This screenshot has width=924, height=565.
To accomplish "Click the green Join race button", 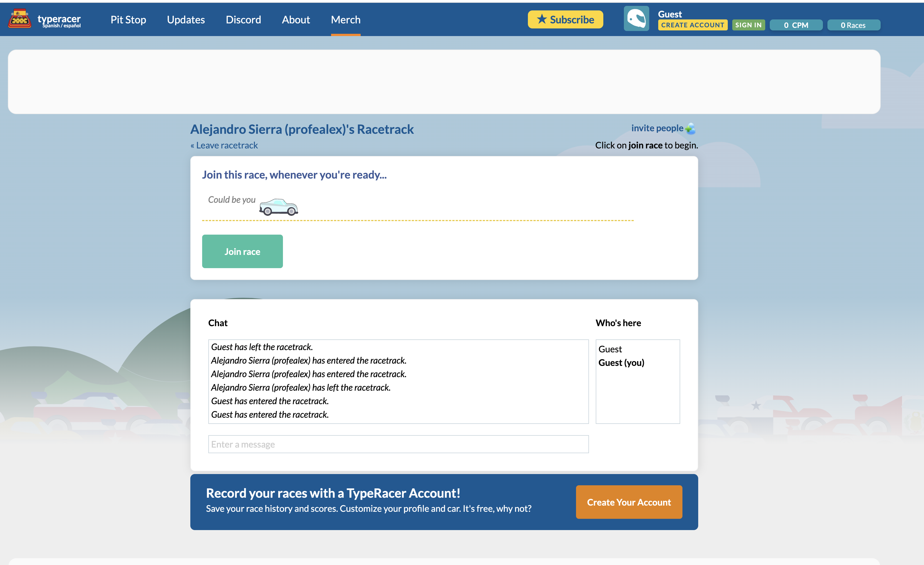I will pos(242,251).
